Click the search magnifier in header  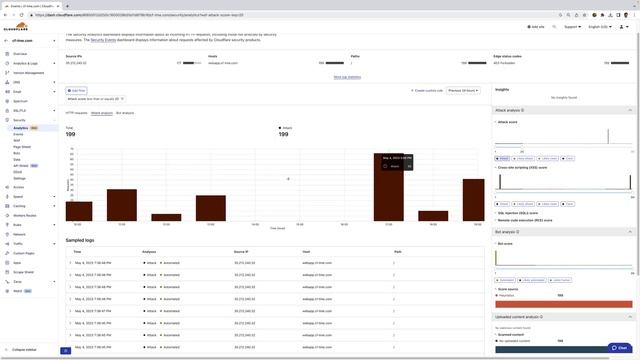coord(554,27)
